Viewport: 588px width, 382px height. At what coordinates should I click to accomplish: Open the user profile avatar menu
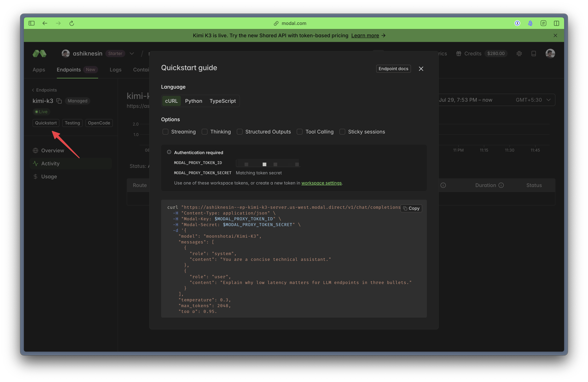point(550,54)
